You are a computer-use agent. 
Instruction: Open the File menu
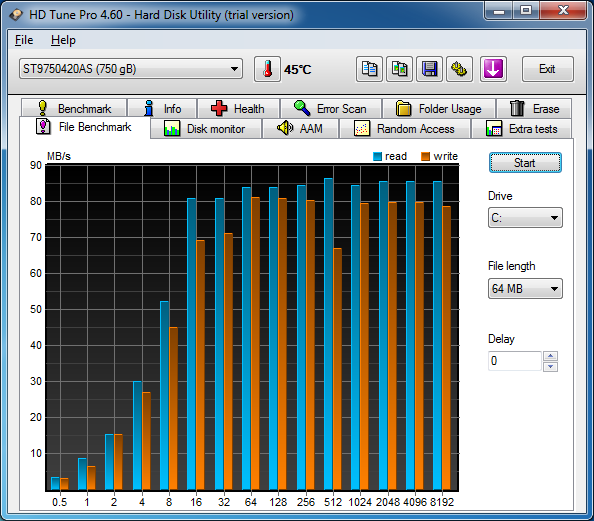click(24, 40)
